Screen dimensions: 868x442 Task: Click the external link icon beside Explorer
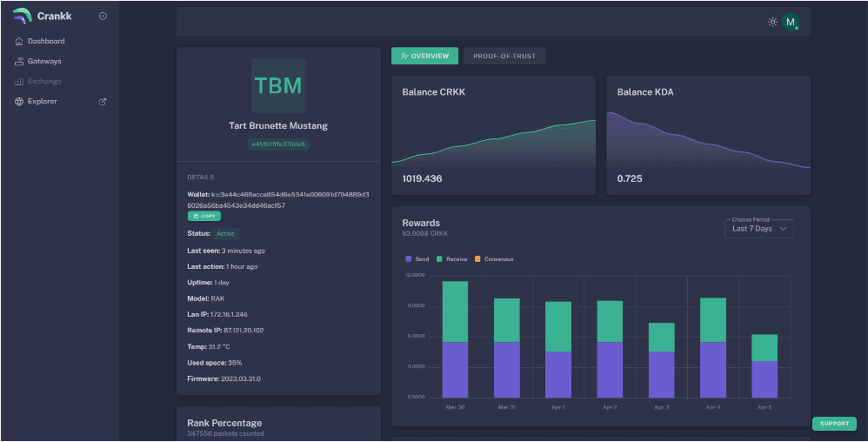[x=103, y=101]
